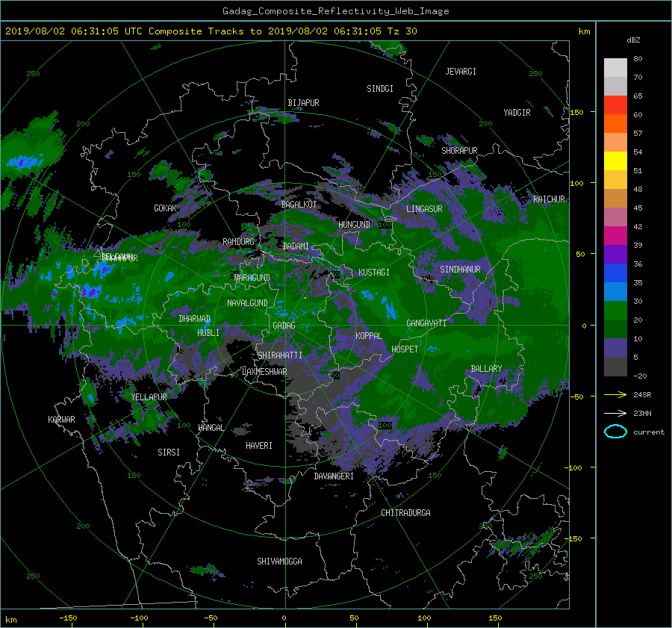Screen dimensions: 672x628
Task: Click the NAVALGUND city label
Action: 247,303
